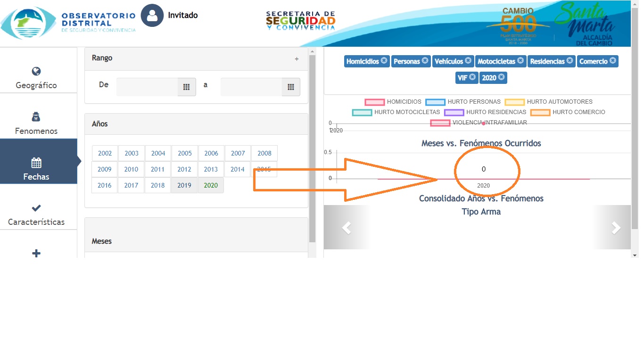Choose the 2012 year button

[184, 169]
